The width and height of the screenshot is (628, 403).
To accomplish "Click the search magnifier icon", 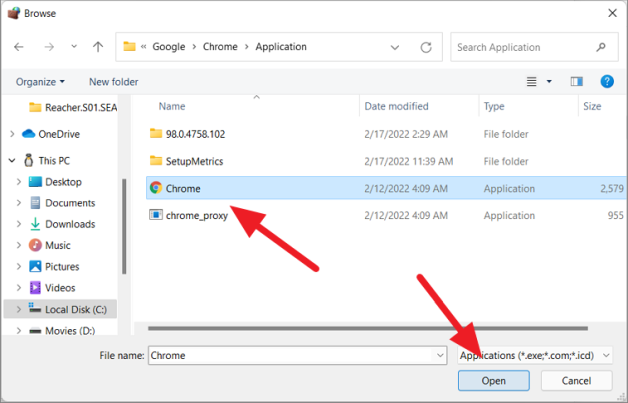I will point(600,47).
